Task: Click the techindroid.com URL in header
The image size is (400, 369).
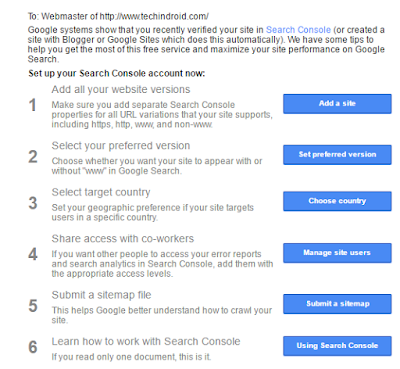Action: point(154,16)
